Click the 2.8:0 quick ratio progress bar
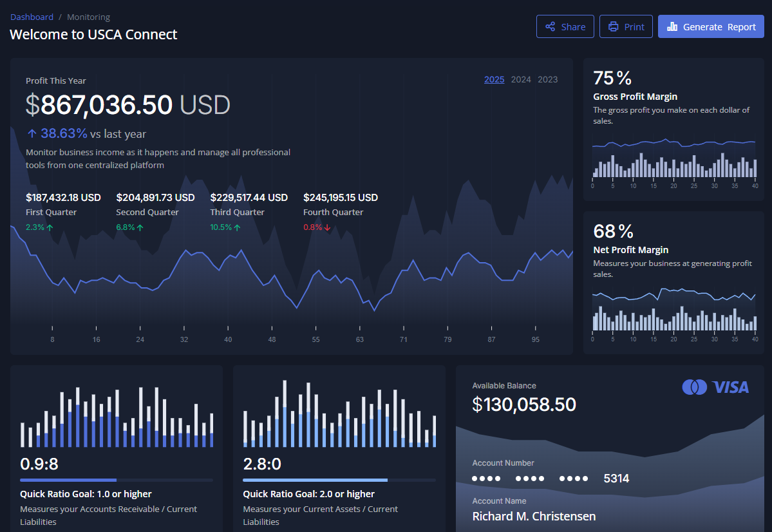The image size is (772, 532). 339,480
